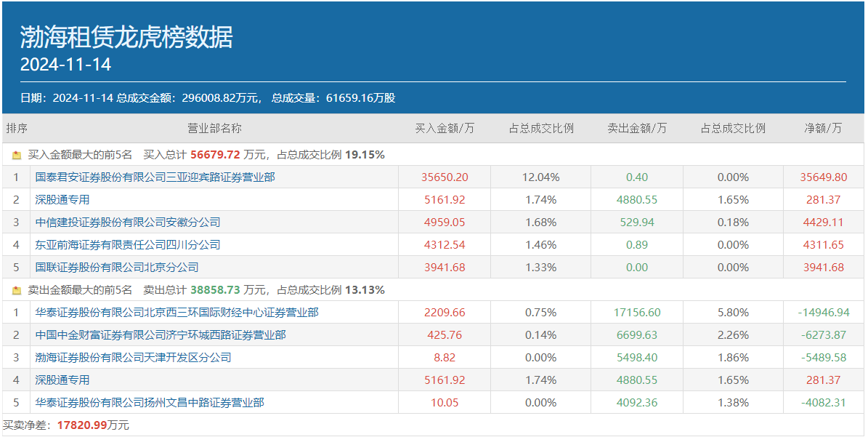Click the 卖出金额/万 column header

[x=637, y=129]
